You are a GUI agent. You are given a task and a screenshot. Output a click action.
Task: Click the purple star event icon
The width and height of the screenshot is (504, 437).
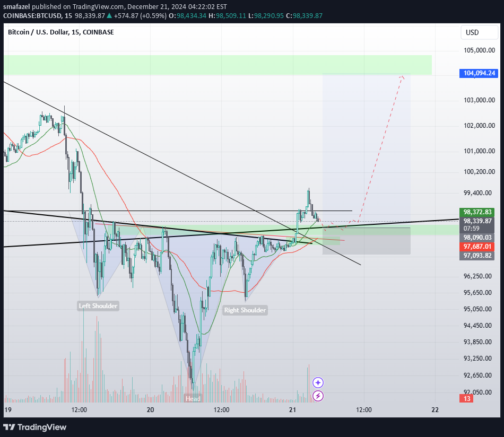point(318,382)
